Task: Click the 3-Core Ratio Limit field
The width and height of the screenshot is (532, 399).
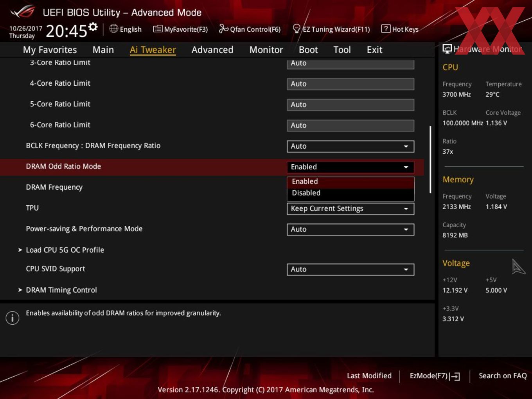Action: coord(350,64)
